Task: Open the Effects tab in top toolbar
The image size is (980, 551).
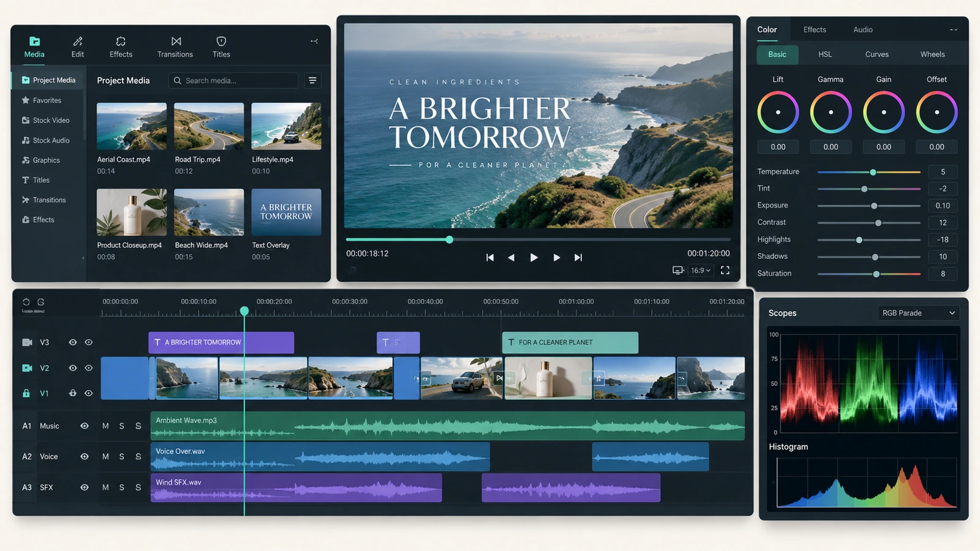Action: 121,47
